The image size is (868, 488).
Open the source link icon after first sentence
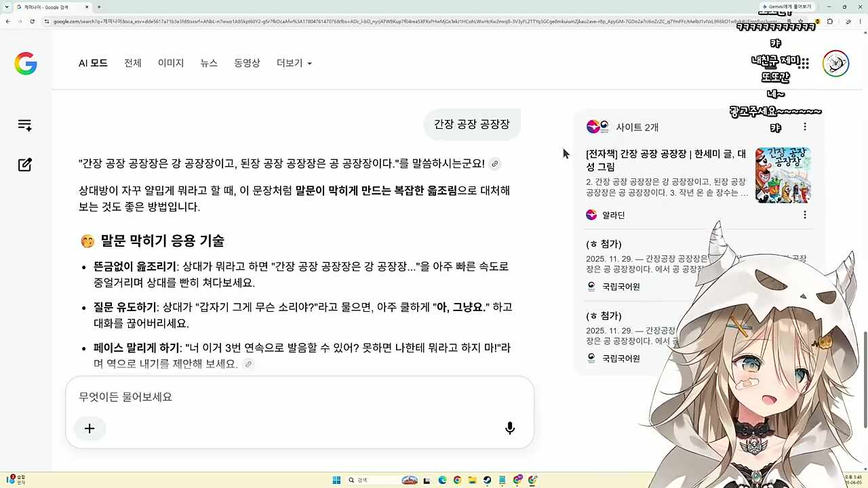click(x=495, y=164)
